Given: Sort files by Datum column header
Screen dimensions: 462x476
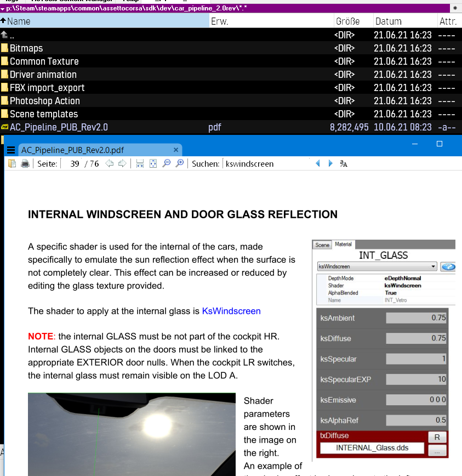Looking at the screenshot, I should click(388, 21).
